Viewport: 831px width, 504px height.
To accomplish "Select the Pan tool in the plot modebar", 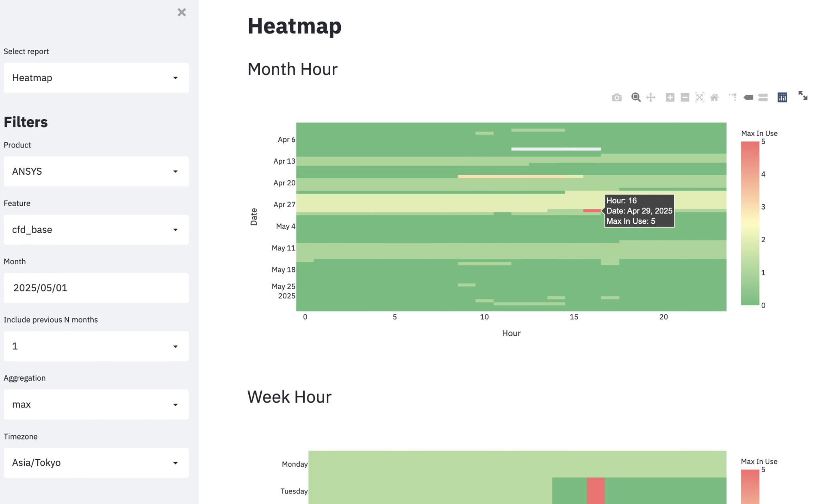I will tap(651, 97).
